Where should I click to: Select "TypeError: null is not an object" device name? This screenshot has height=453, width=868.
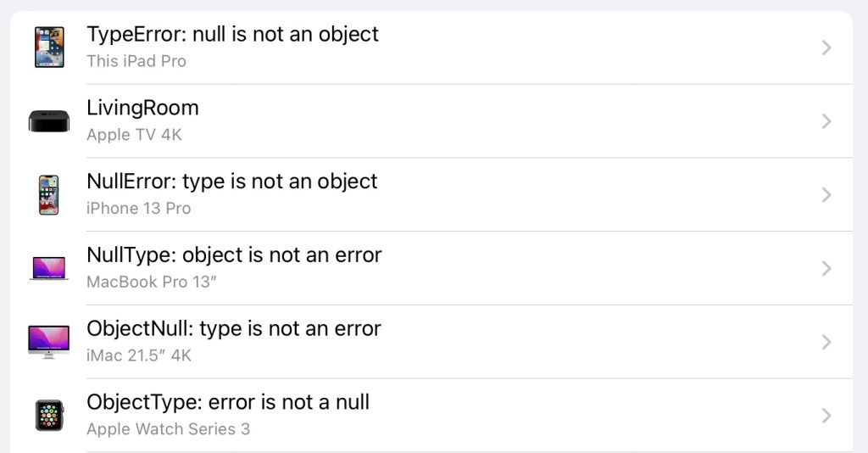point(232,34)
